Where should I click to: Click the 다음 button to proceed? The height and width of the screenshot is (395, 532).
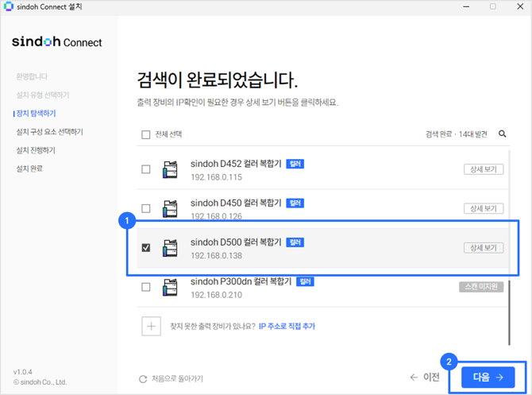[x=488, y=377]
